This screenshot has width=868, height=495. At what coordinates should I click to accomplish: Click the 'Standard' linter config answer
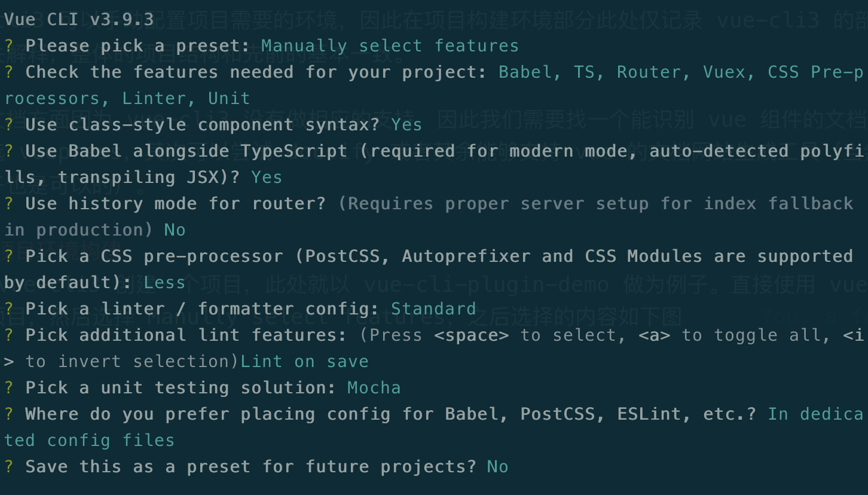click(x=433, y=309)
